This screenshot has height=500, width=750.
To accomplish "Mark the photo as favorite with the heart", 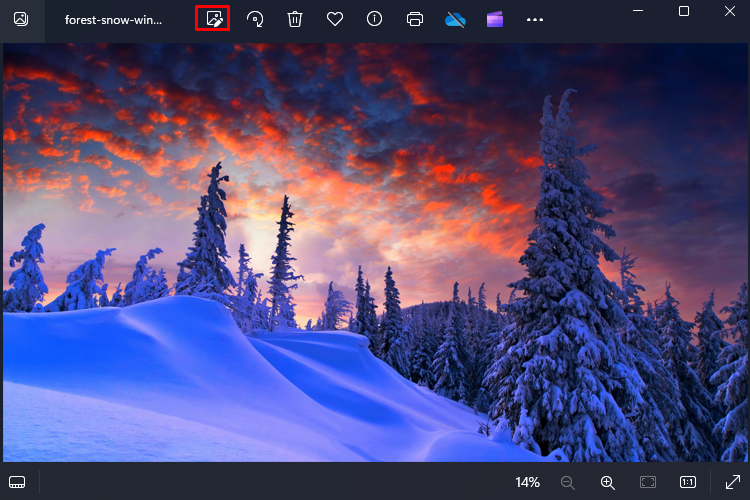I will click(x=335, y=19).
